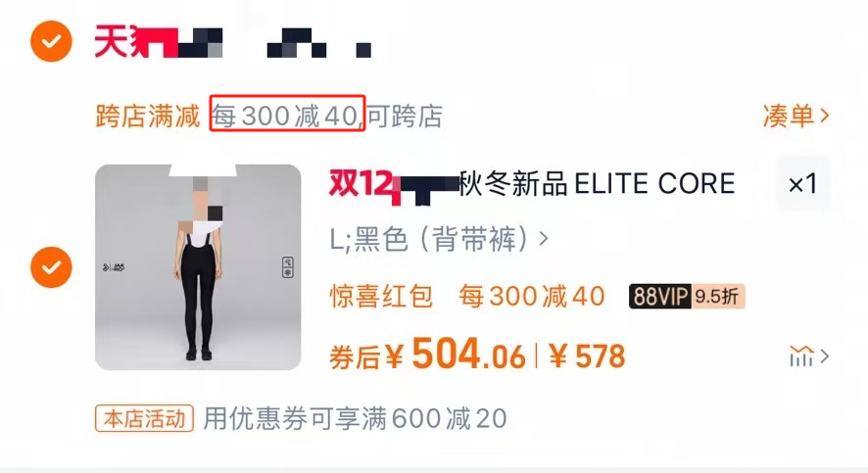Screen dimensions: 868x473
Task: Click the 秋冬新品 ELITE CORE product title
Action: tap(597, 184)
